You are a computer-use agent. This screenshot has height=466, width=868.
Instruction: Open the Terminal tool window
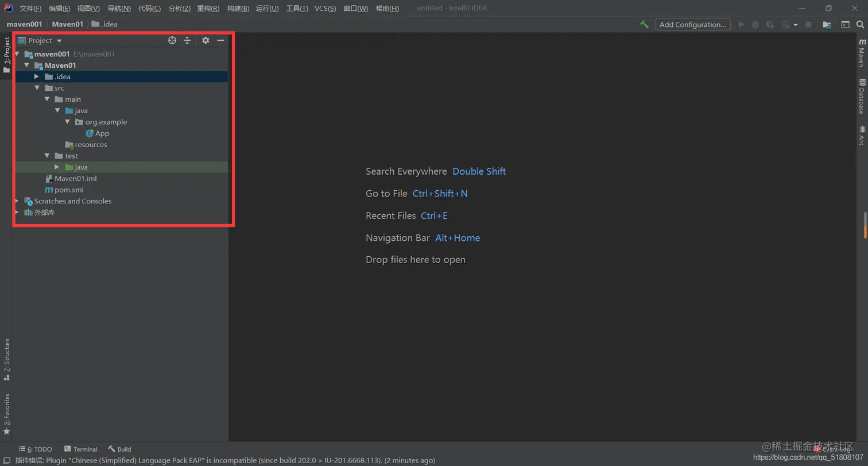click(x=80, y=449)
